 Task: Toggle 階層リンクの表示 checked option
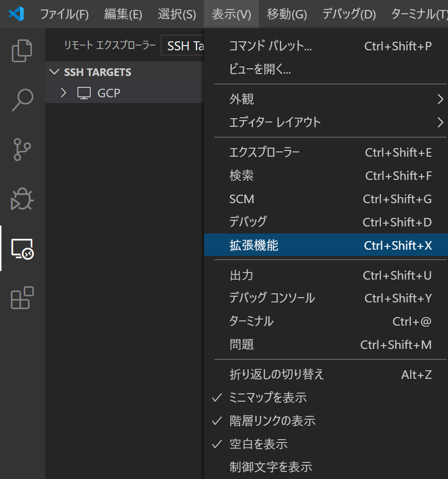[x=272, y=421]
